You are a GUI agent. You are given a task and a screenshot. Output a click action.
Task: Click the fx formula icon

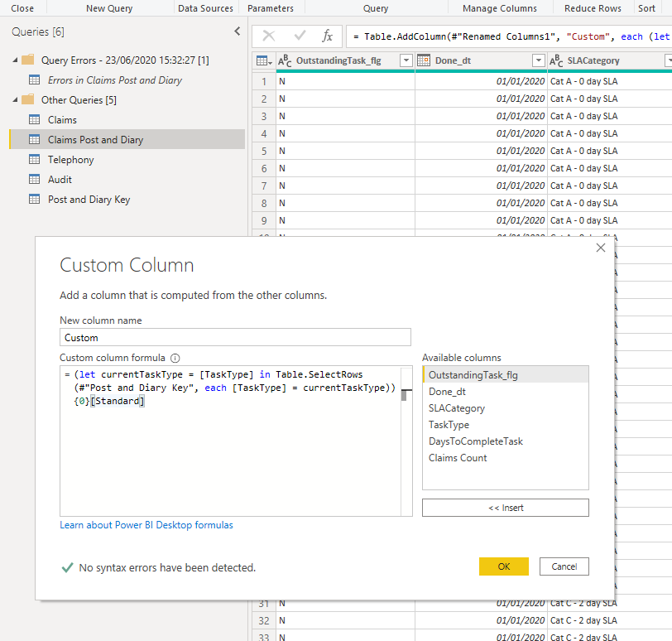point(327,36)
